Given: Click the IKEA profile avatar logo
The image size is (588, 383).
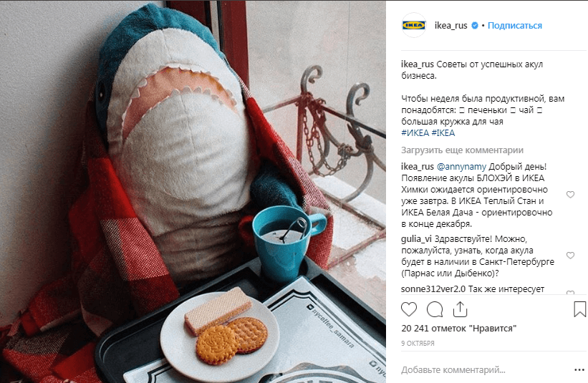Looking at the screenshot, I should pos(414,25).
